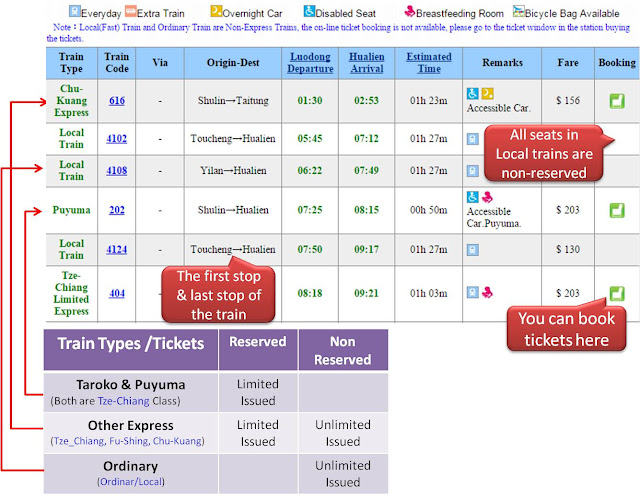Open train code 616 link
The height and width of the screenshot is (500, 640).
117,101
